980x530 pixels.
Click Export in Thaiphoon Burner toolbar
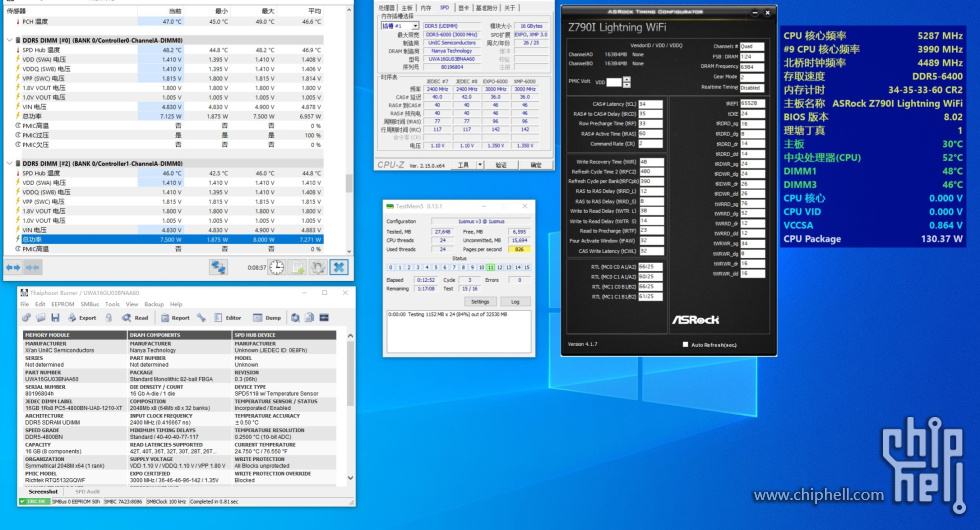pyautogui.click(x=82, y=318)
